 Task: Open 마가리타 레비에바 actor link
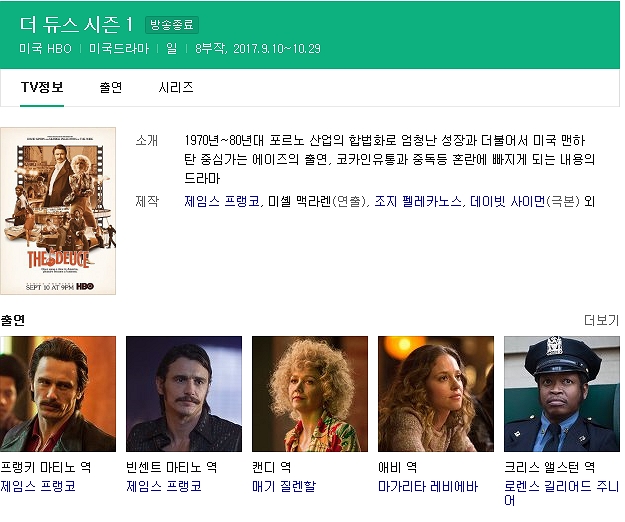(x=428, y=487)
